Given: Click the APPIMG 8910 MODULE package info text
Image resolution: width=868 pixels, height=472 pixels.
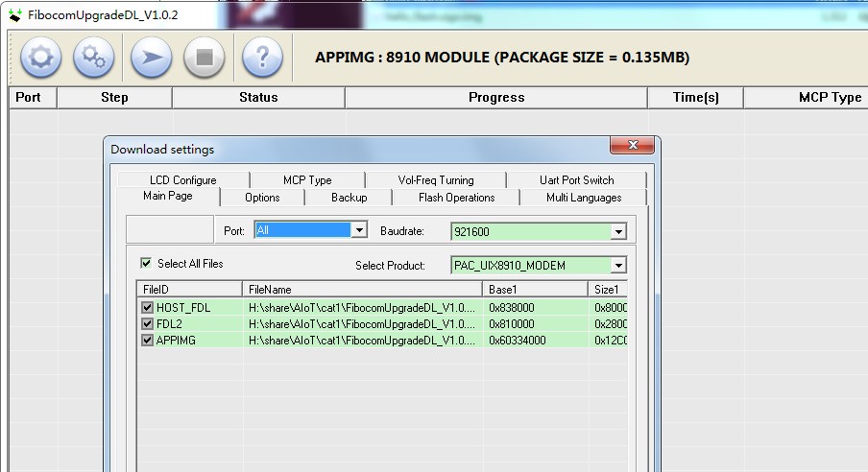Looking at the screenshot, I should [502, 57].
